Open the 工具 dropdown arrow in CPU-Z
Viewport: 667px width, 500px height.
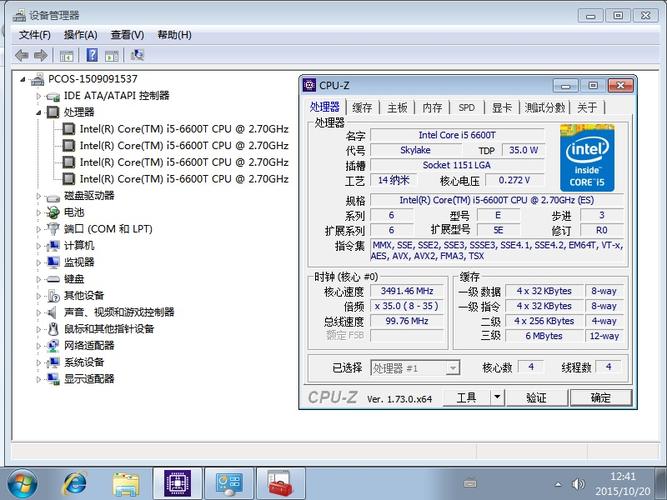497,398
